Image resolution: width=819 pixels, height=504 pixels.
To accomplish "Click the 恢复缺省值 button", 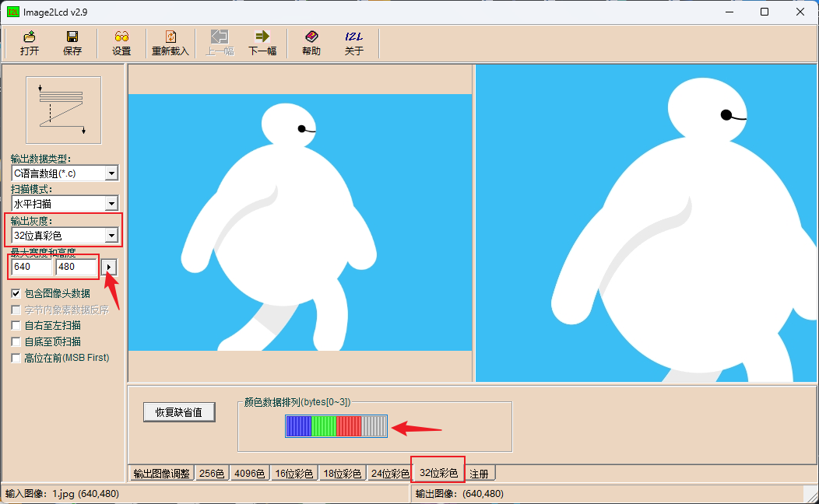I will [179, 413].
